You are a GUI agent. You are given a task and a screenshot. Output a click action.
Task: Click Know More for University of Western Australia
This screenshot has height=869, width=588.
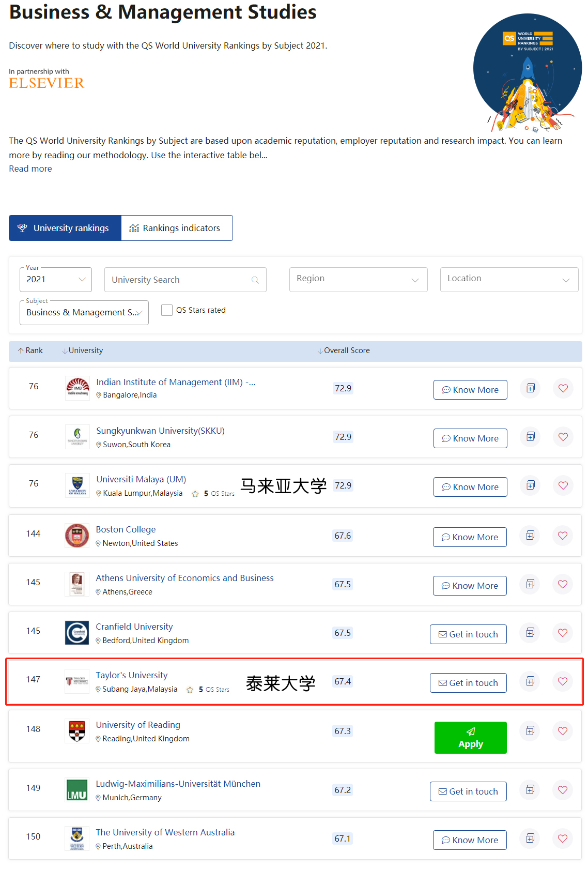click(x=470, y=840)
